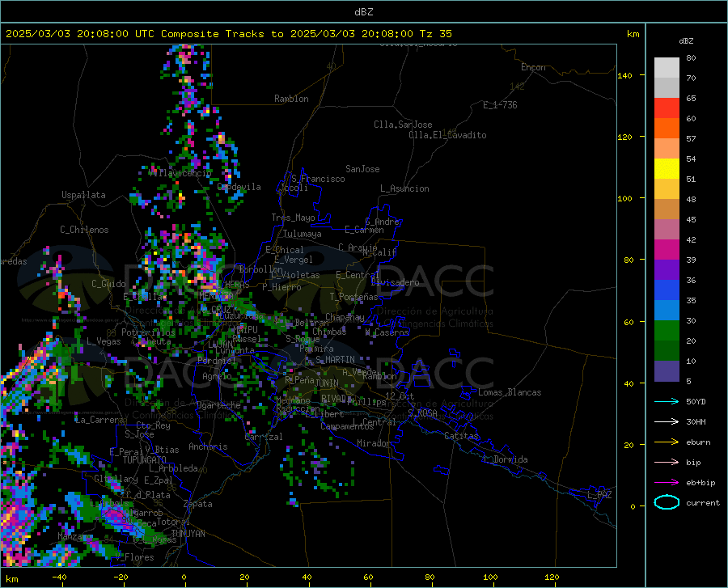Click the dBZ heading above the color scale
Viewport: 728px width, 588px height.
tap(686, 40)
